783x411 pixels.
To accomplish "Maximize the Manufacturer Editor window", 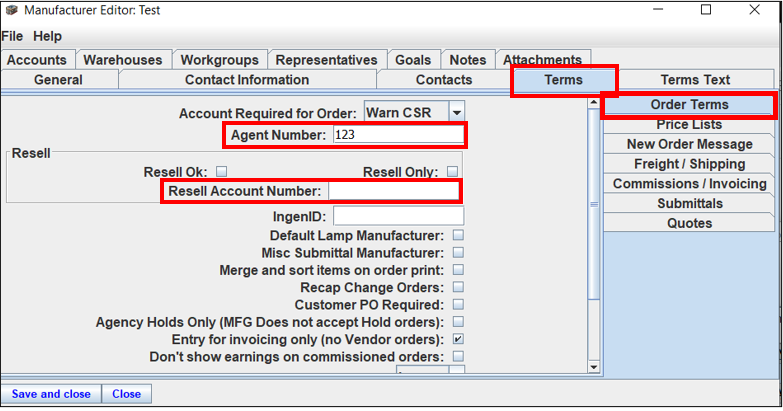I will (706, 9).
